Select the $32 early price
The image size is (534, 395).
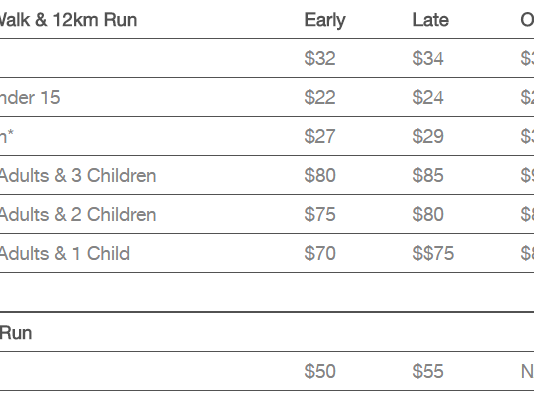pos(320,58)
